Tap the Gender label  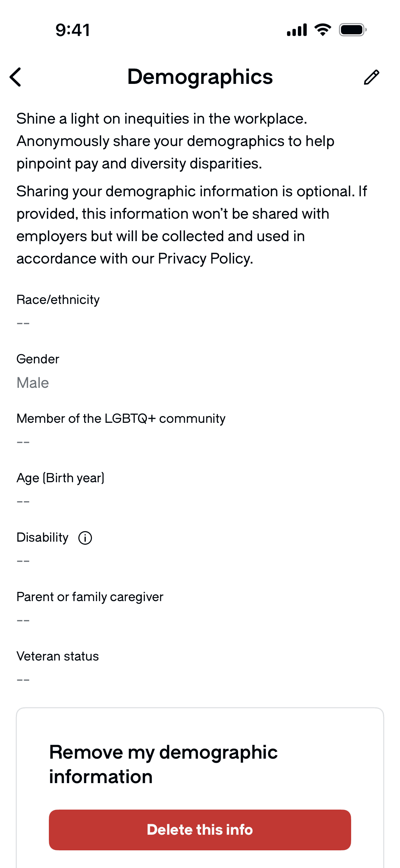click(x=38, y=359)
